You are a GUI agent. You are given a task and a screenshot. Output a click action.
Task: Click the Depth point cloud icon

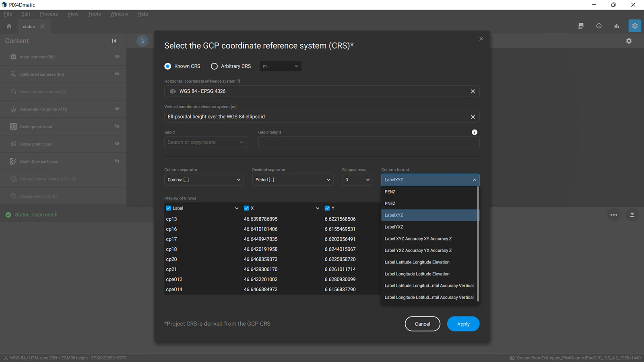click(x=13, y=126)
